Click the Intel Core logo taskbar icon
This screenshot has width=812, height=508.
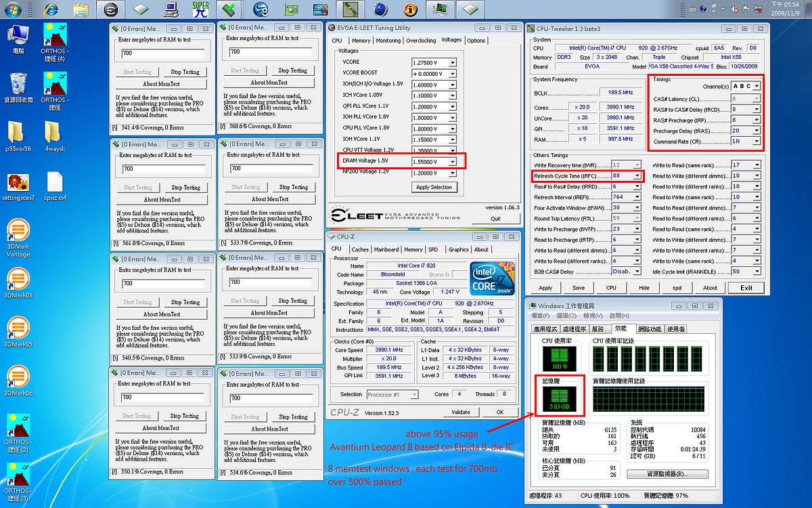tap(320, 9)
